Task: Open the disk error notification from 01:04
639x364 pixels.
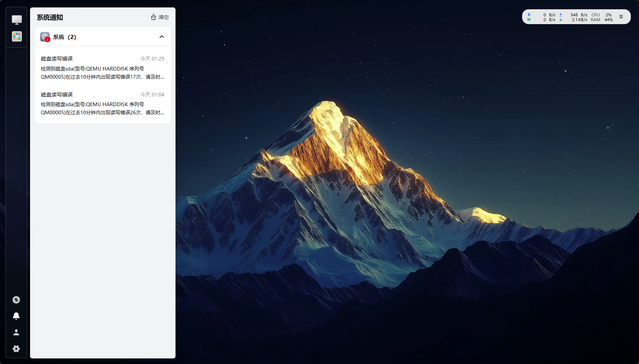Action: pos(103,104)
